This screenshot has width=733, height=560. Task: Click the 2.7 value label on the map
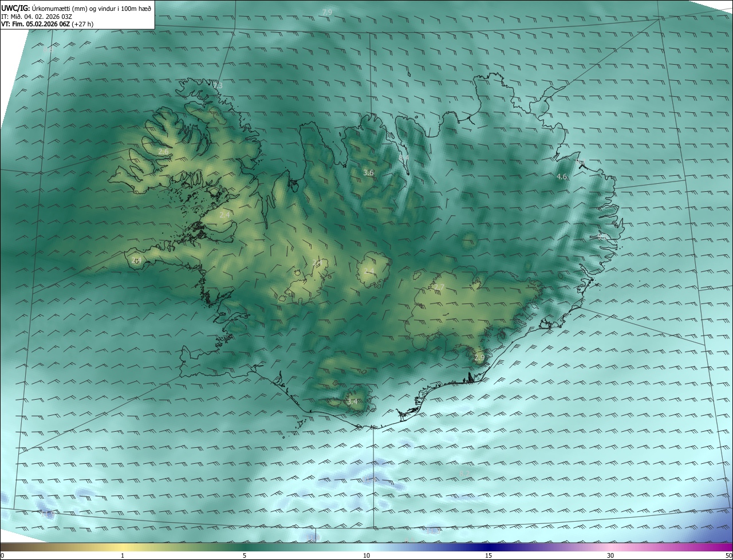tap(439, 287)
